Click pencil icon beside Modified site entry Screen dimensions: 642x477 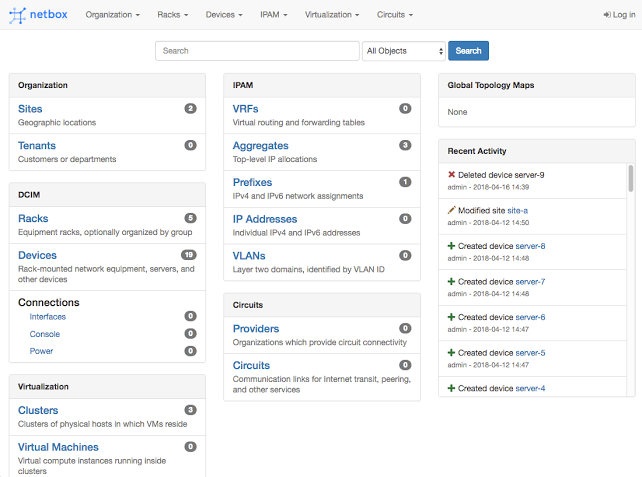pyautogui.click(x=452, y=210)
